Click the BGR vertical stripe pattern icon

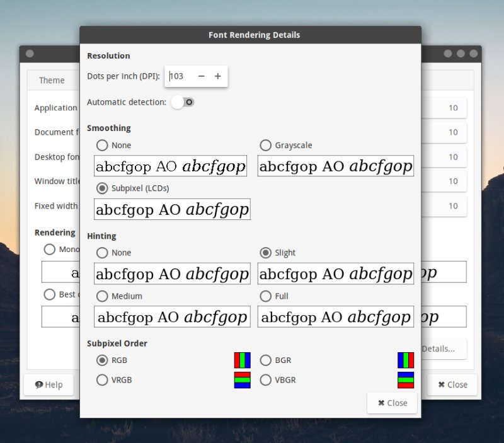click(406, 360)
